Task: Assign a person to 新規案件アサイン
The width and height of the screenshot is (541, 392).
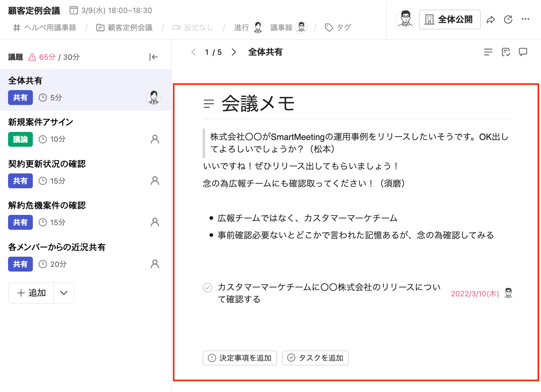Action: pos(155,139)
